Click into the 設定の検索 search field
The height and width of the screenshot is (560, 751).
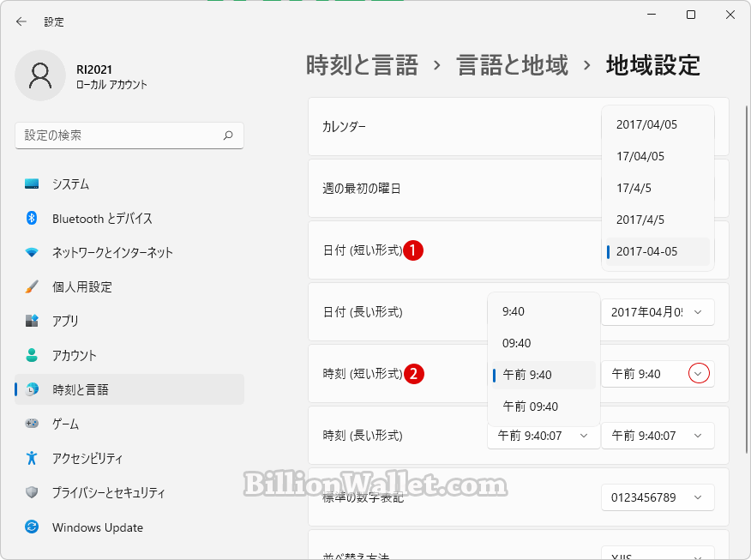click(x=129, y=135)
